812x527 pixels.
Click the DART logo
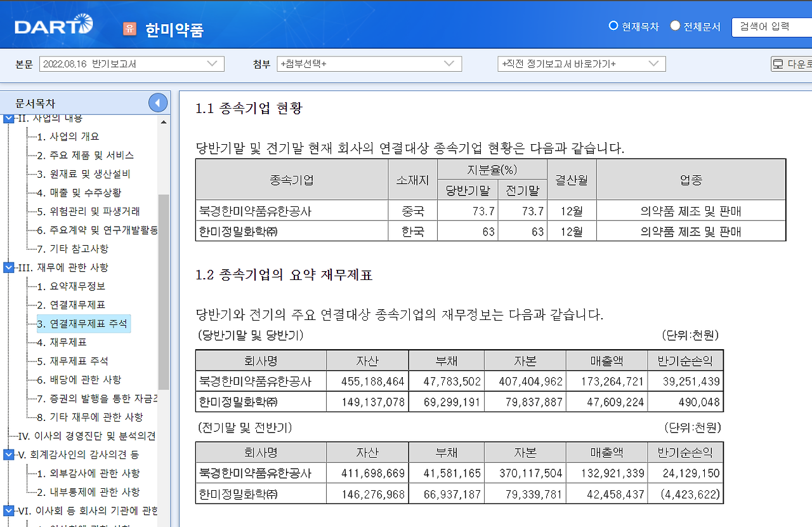click(x=54, y=26)
